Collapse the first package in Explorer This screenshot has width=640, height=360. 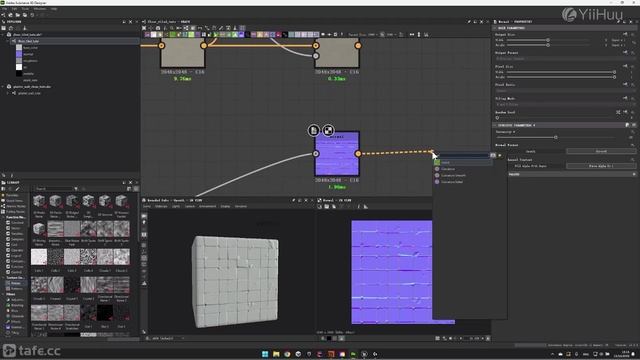coord(3,35)
